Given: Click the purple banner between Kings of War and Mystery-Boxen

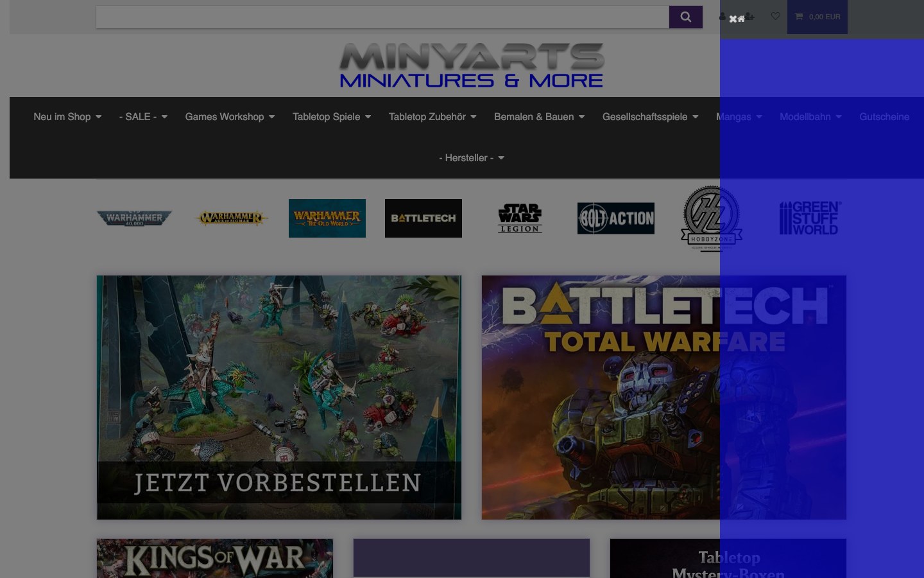Looking at the screenshot, I should (x=472, y=558).
